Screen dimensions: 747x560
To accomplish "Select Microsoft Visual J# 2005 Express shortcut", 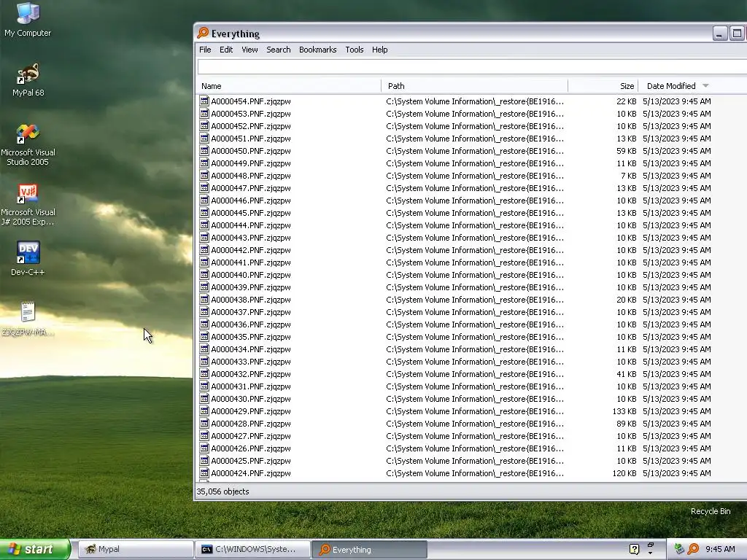I will (28, 204).
